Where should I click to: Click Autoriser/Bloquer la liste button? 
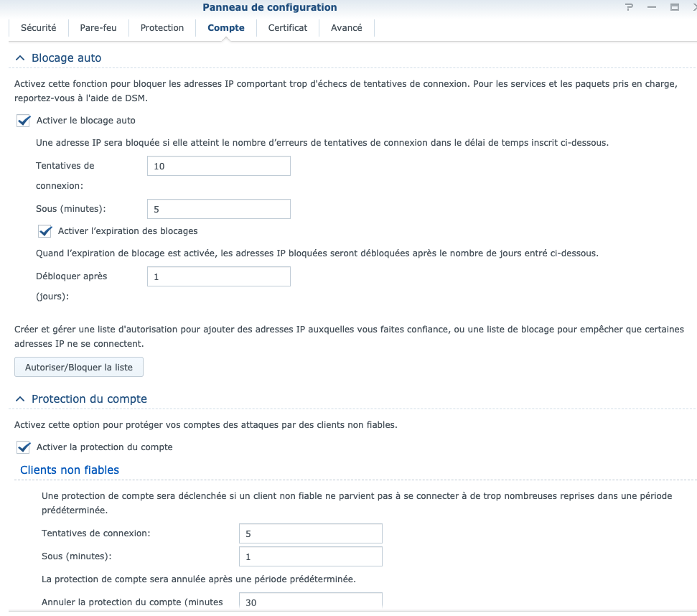pos(79,367)
